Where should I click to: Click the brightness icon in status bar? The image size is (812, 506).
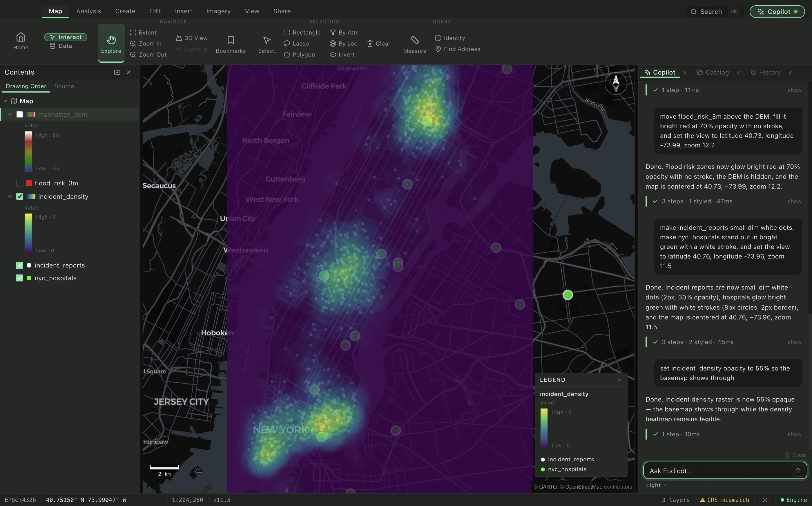[x=765, y=500]
